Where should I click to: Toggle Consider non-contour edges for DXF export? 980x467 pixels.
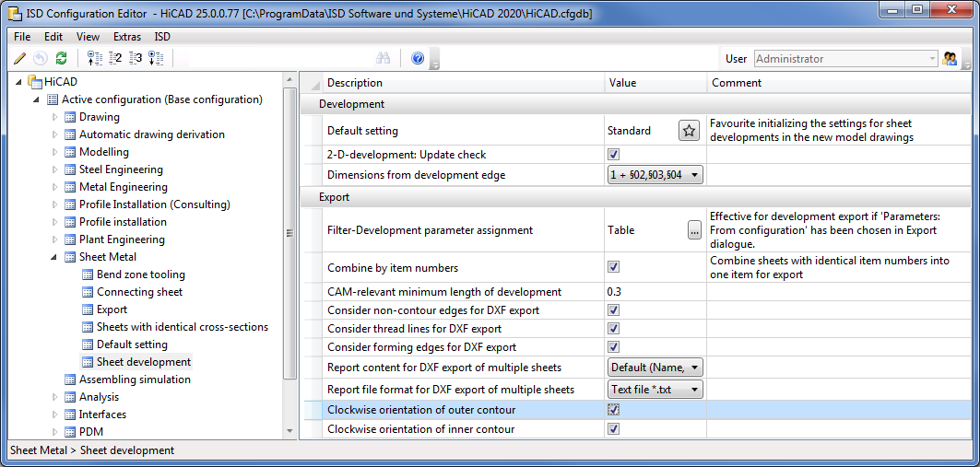coord(613,310)
